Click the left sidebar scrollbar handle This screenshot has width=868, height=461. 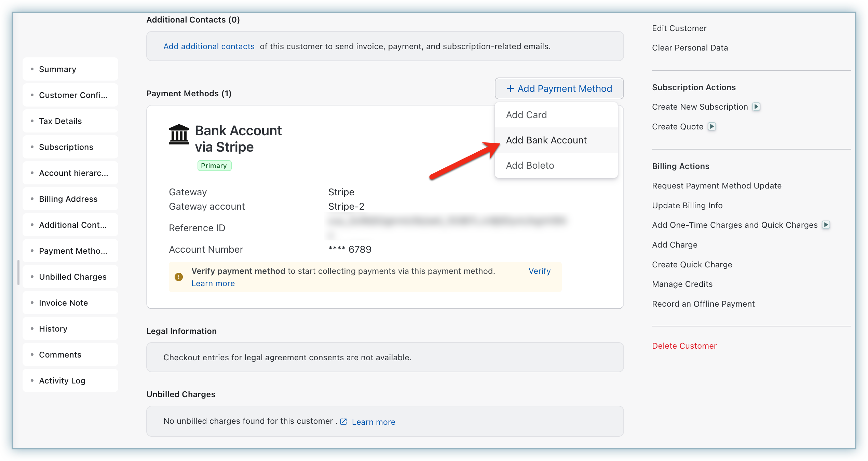(x=18, y=273)
